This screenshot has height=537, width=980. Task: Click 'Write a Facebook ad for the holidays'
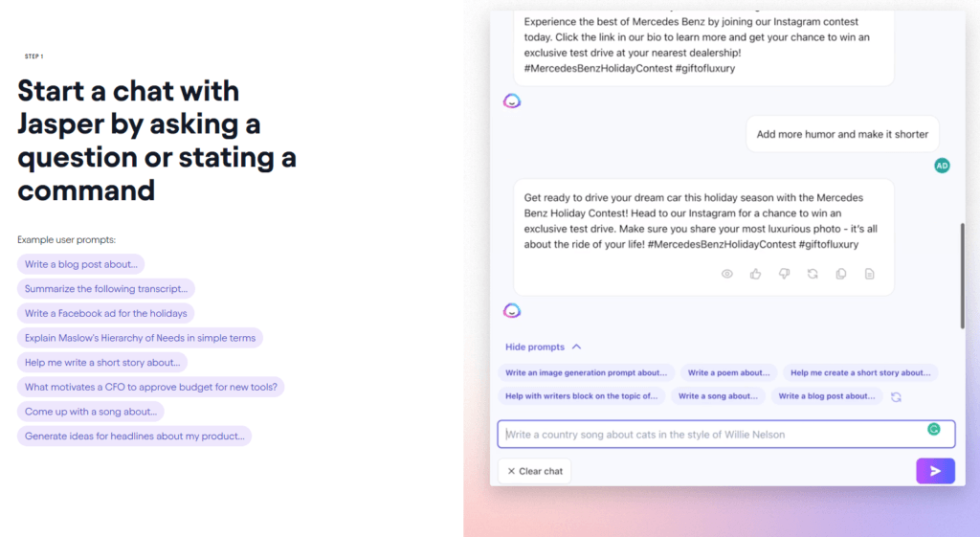pyautogui.click(x=105, y=313)
